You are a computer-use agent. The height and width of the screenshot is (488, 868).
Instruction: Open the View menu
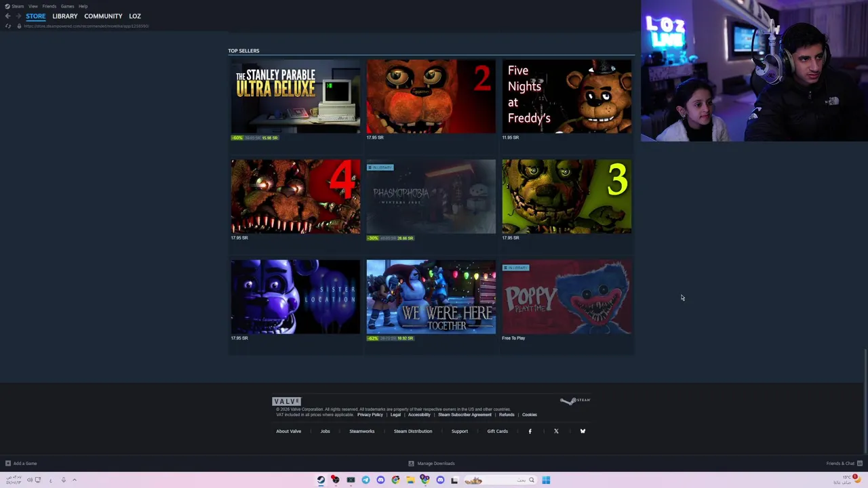tap(33, 6)
